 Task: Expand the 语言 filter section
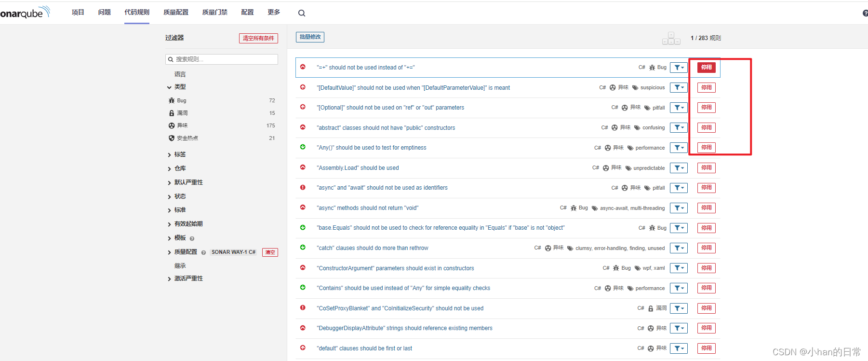180,74
